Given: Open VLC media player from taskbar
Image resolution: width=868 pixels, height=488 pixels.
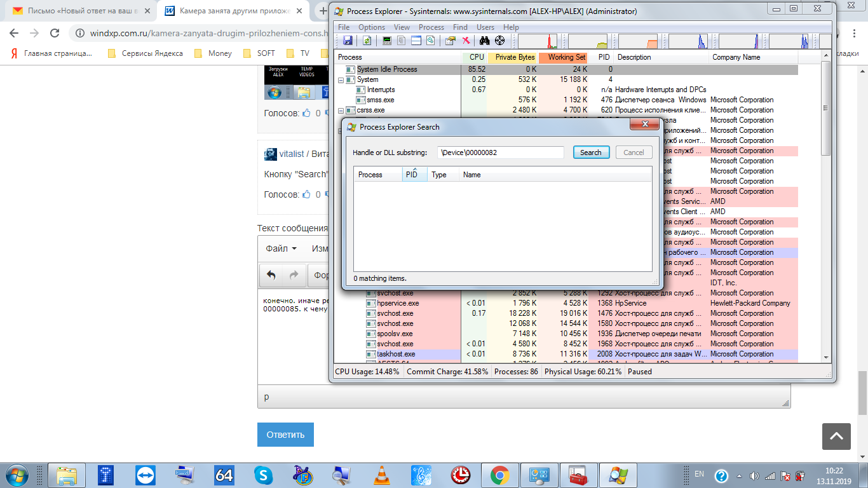Looking at the screenshot, I should coord(381,475).
